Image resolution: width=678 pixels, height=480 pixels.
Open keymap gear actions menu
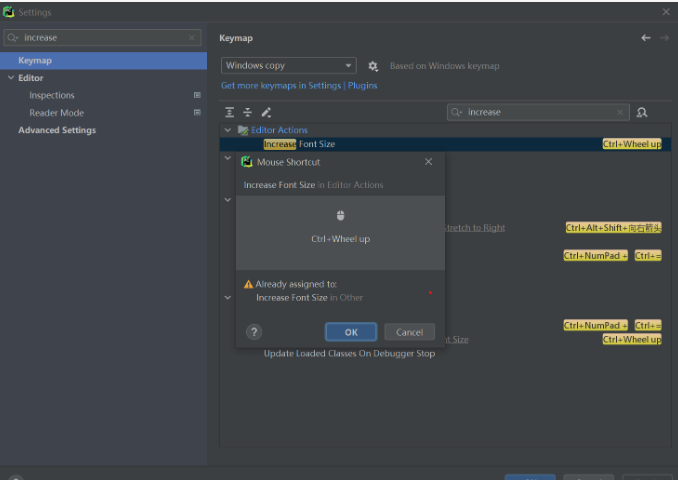(x=373, y=66)
